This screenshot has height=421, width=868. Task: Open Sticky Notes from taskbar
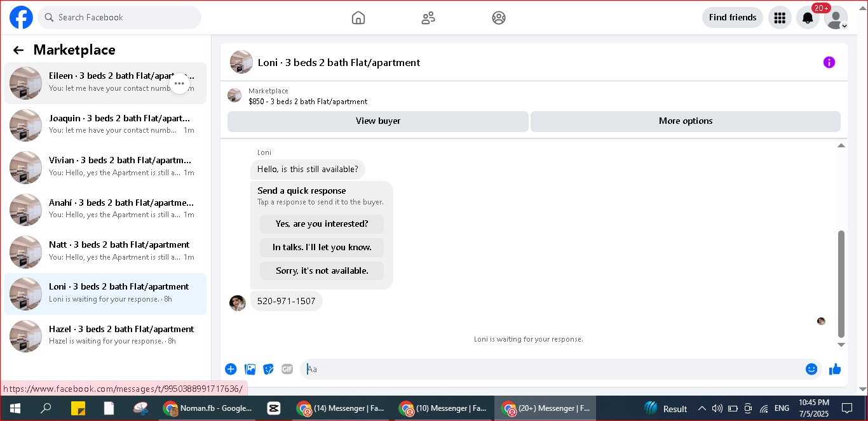[x=78, y=408]
